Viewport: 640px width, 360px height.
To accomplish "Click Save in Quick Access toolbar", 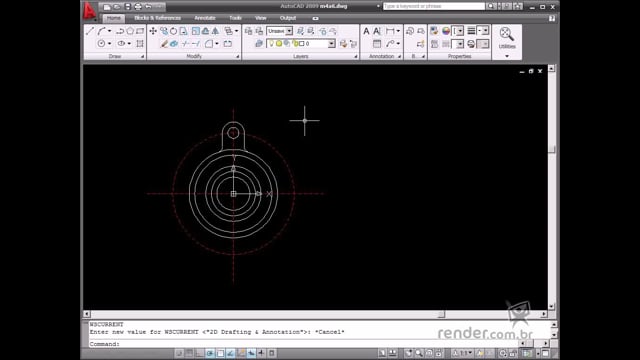I will pyautogui.click(x=127, y=7).
